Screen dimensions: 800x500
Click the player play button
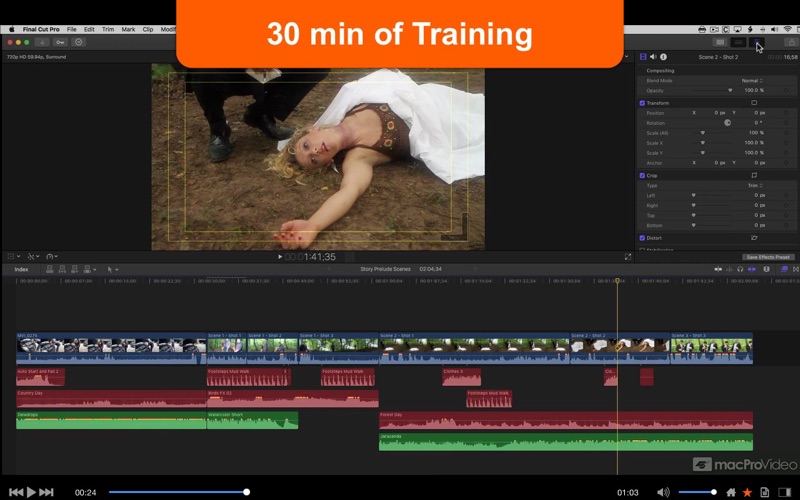click(31, 492)
